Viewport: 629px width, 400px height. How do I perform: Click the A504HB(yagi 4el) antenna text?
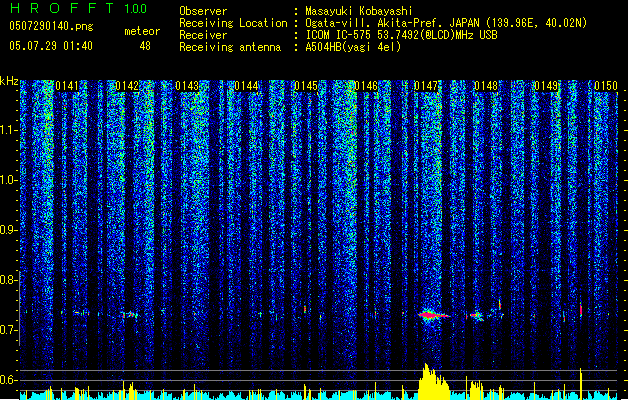[x=353, y=47]
